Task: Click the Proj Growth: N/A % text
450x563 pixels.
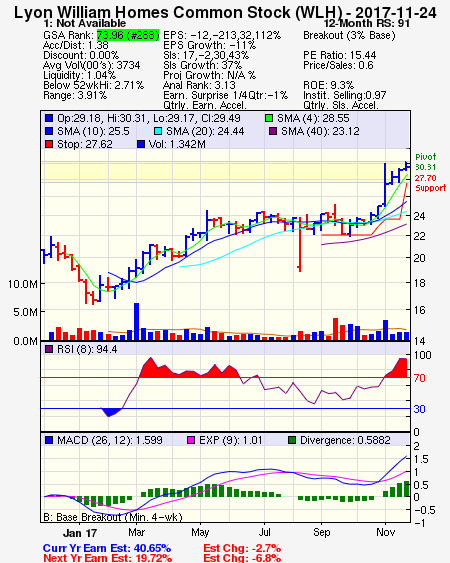Action: 209,75
